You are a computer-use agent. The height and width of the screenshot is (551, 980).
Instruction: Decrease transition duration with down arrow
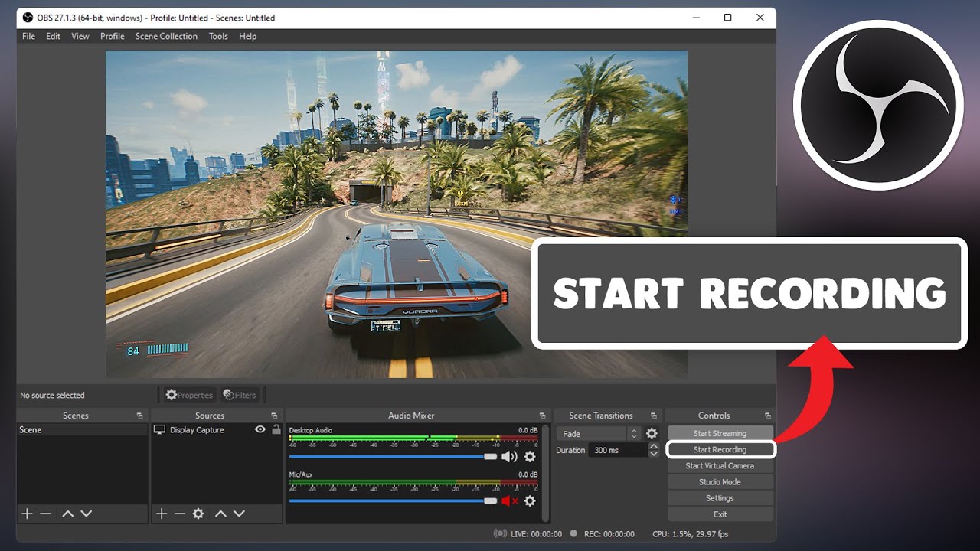(653, 454)
